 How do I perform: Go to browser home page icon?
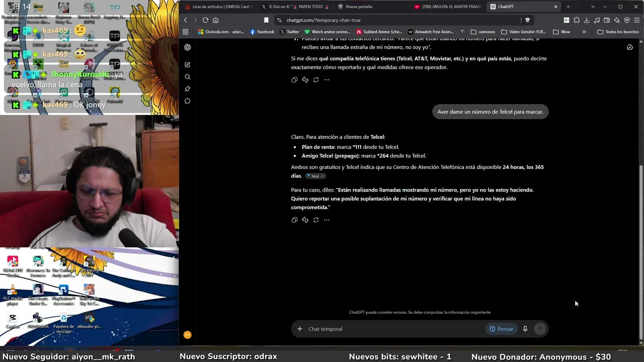(215, 20)
